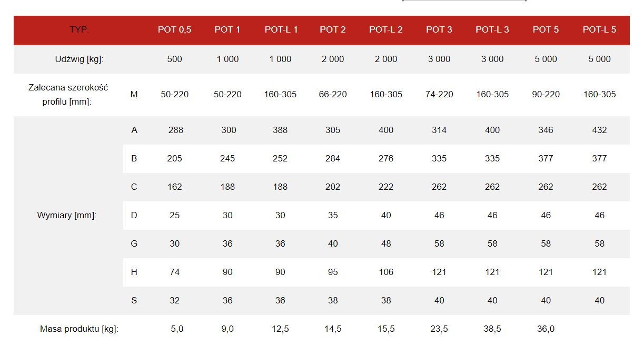Image resolution: width=644 pixels, height=346 pixels.
Task: Click the TYP header cell
Action: click(80, 30)
